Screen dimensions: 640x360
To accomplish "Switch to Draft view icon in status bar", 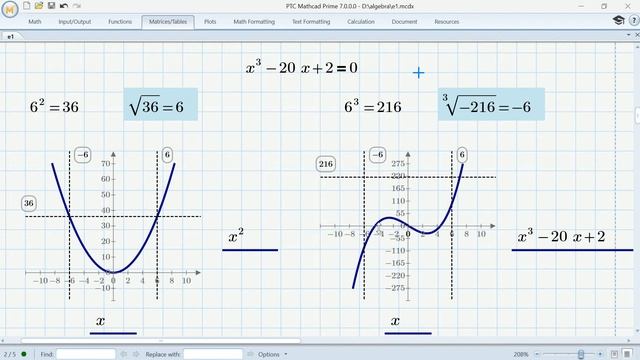I will [x=627, y=354].
